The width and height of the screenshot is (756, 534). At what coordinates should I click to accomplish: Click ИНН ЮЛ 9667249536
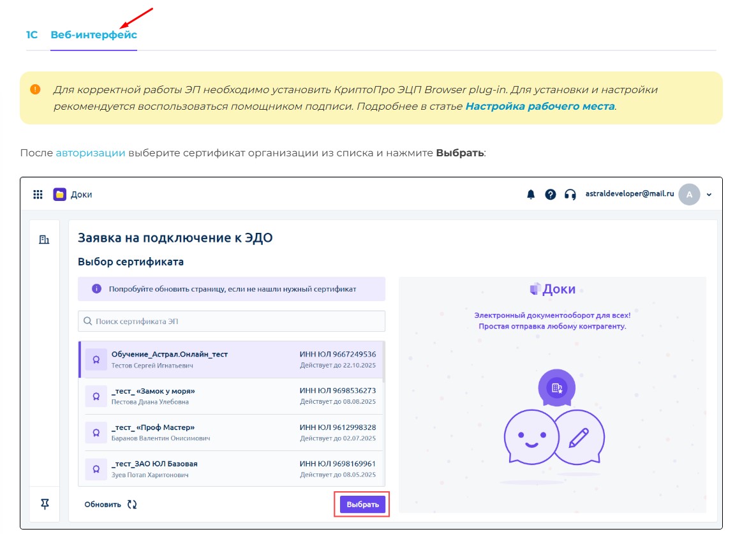point(337,354)
